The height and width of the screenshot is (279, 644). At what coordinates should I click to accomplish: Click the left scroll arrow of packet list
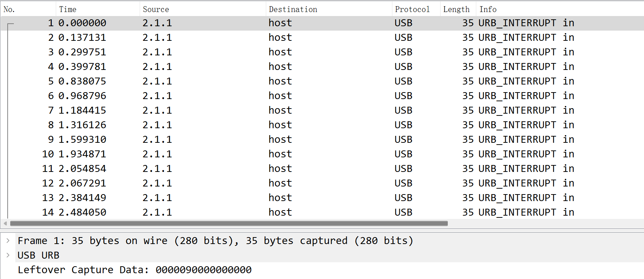click(5, 223)
